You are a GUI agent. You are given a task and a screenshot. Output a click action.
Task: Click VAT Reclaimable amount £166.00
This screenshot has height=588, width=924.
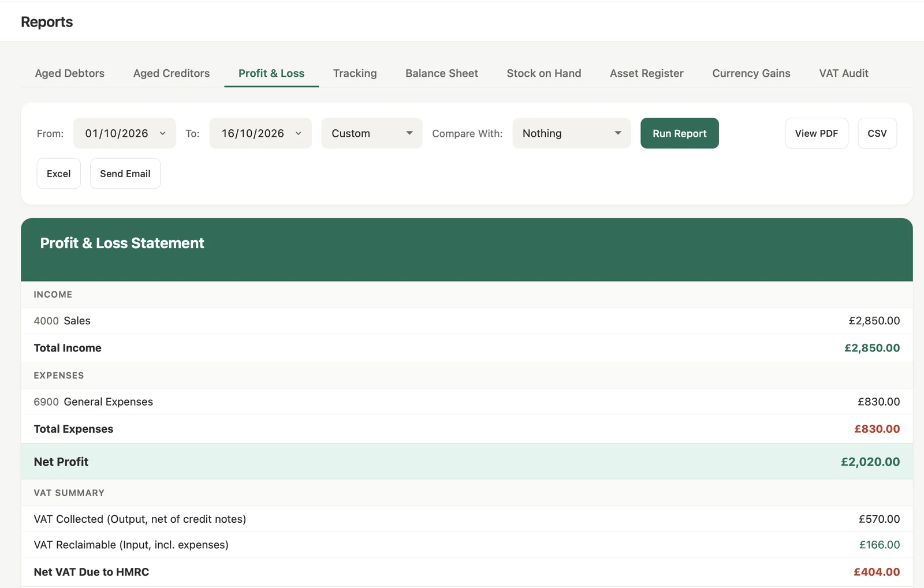[x=880, y=545]
